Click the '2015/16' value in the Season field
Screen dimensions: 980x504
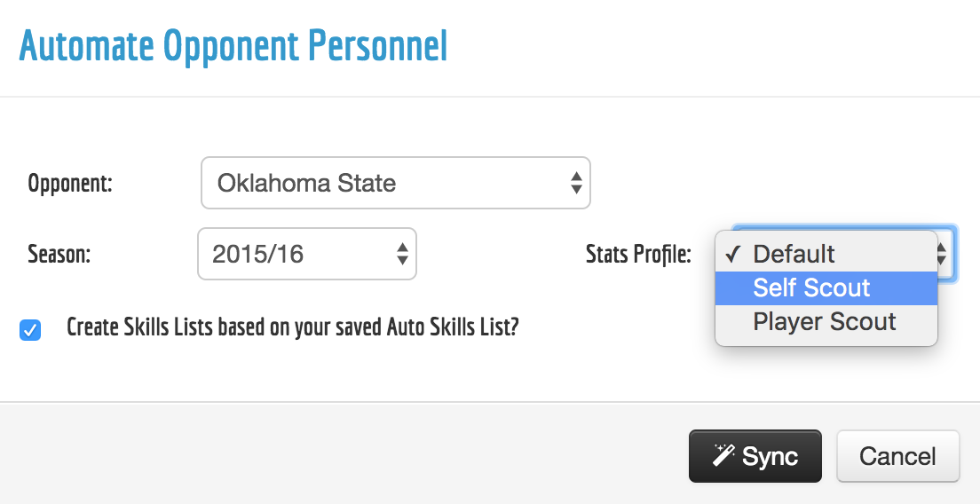pos(258,255)
